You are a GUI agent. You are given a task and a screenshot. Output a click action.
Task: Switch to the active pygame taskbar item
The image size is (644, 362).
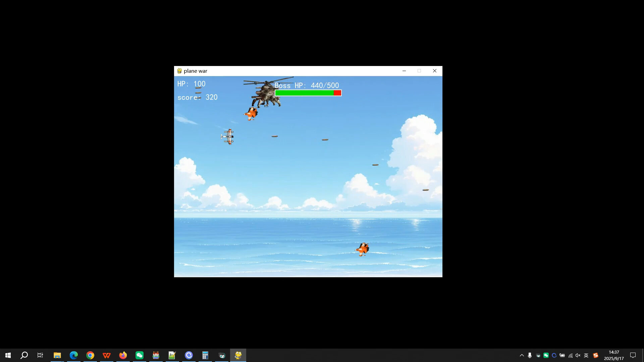click(x=238, y=355)
